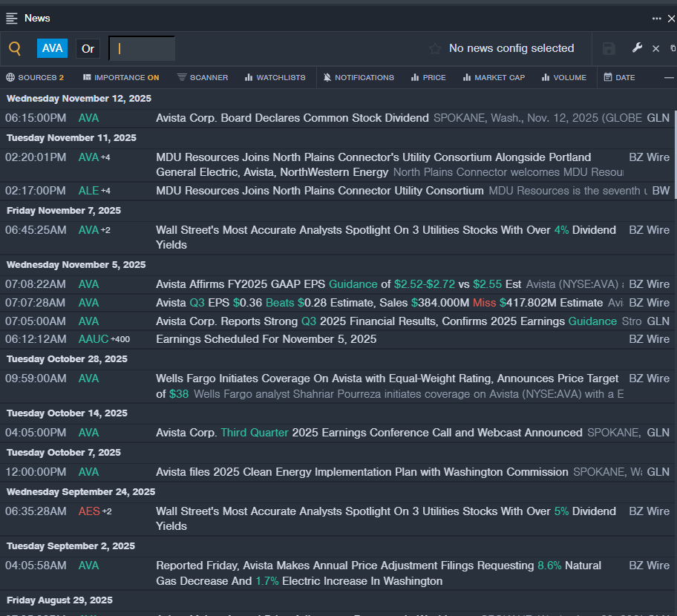Star the current news config as favorite
Image resolution: width=677 pixels, height=616 pixels.
tap(435, 49)
